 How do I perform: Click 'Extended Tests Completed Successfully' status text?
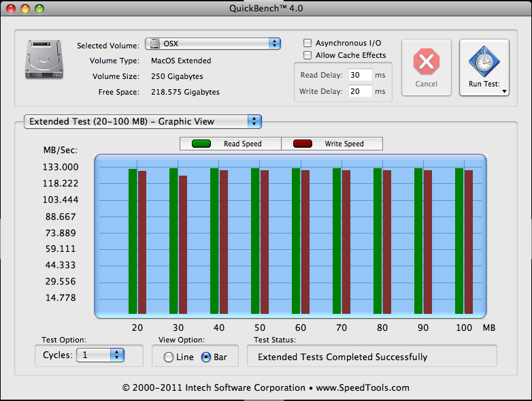[343, 357]
